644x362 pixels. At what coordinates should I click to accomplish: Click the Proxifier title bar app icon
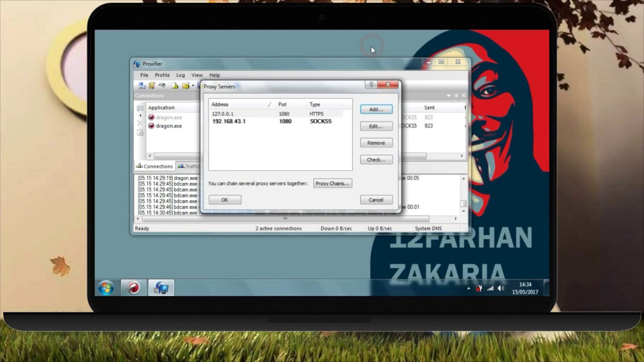137,64
